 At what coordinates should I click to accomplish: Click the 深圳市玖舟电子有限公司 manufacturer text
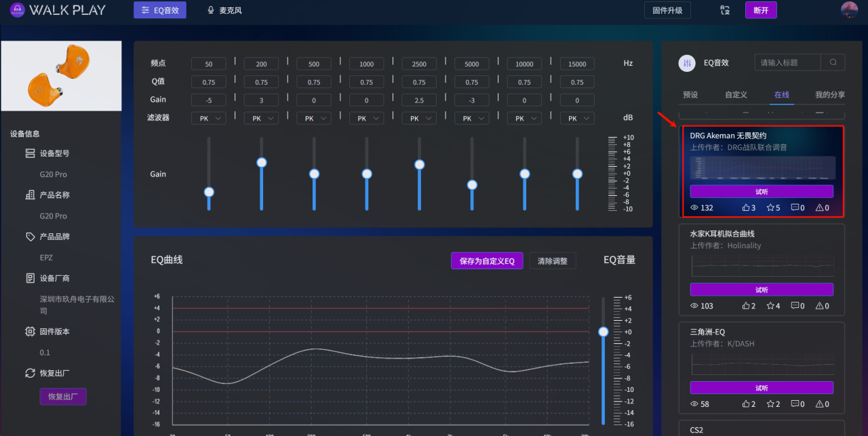(x=77, y=304)
